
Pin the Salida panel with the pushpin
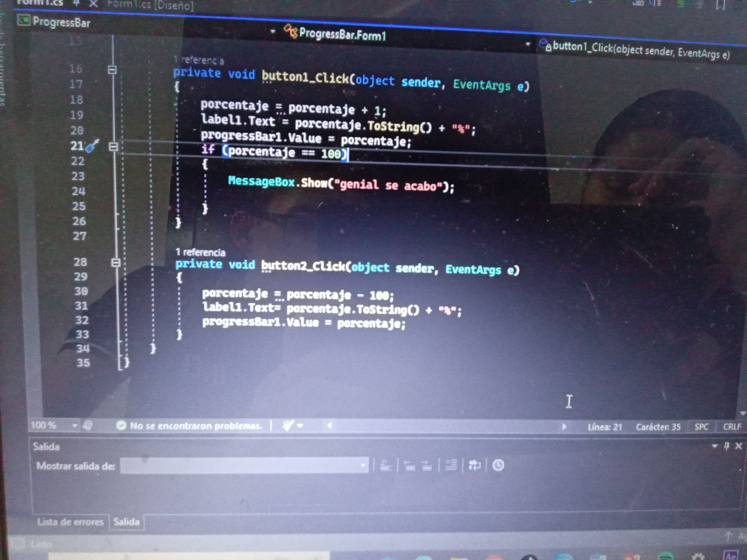(727, 446)
